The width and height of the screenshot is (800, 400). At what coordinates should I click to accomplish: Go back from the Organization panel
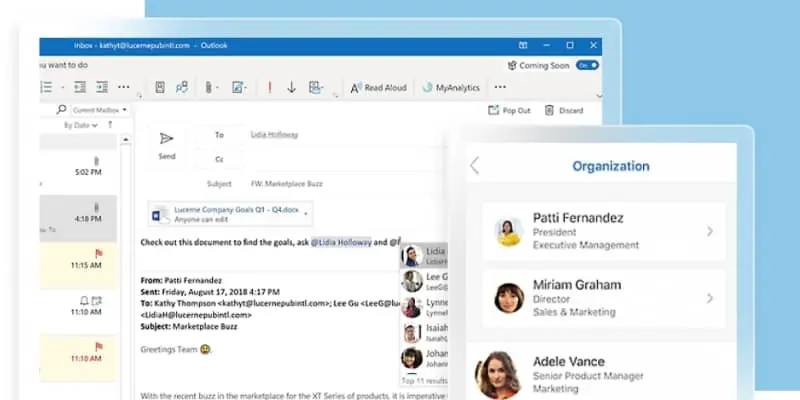click(x=475, y=166)
